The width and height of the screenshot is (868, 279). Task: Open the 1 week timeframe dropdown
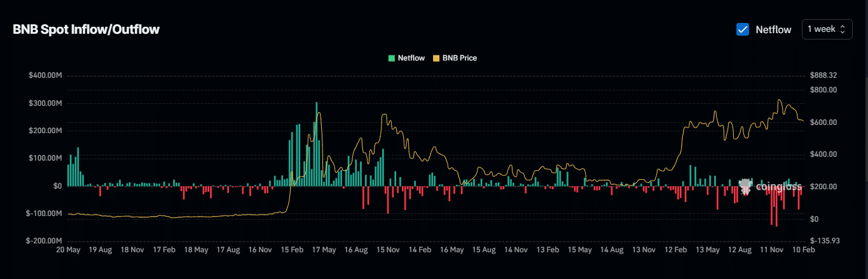coord(827,29)
